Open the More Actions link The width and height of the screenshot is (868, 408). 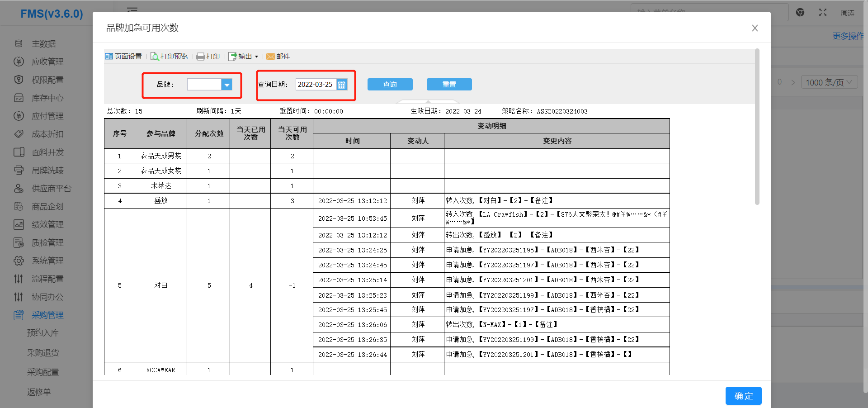point(847,36)
